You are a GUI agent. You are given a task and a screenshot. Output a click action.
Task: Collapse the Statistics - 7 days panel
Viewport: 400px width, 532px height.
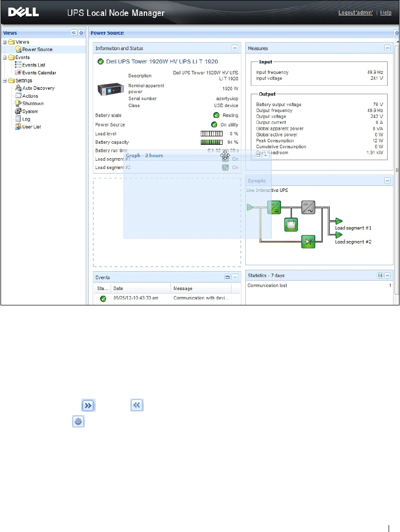(x=387, y=276)
